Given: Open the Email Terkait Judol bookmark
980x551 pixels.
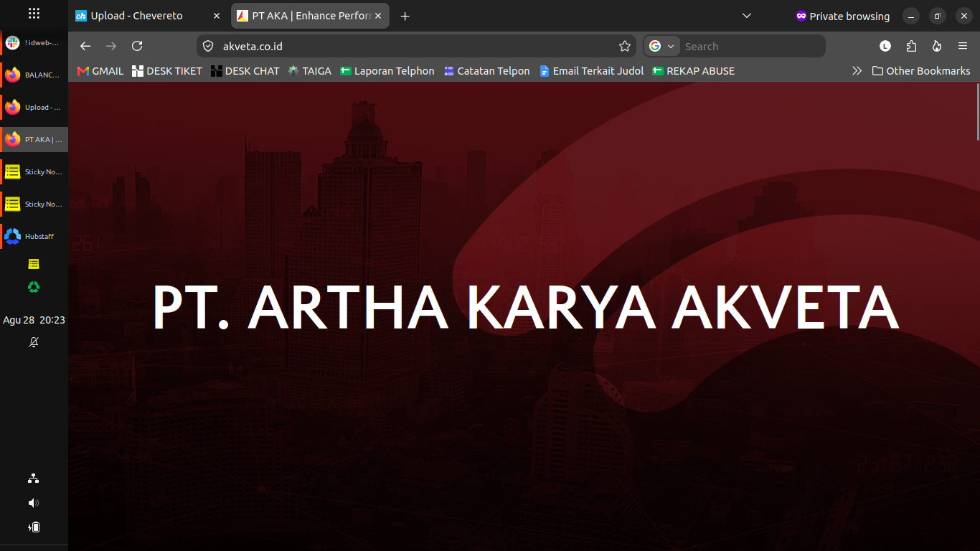Looking at the screenshot, I should pos(592,71).
